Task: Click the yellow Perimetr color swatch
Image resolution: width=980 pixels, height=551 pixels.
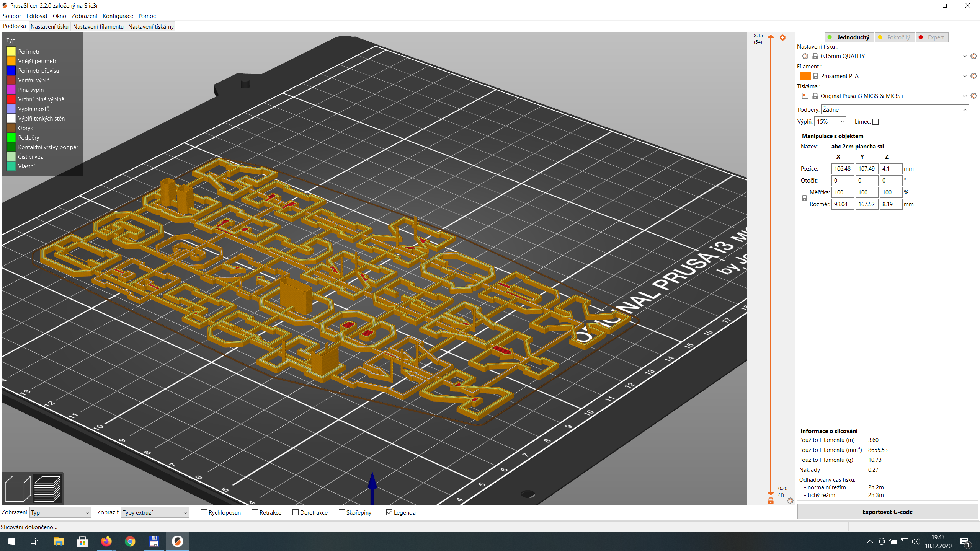Action: 11,51
